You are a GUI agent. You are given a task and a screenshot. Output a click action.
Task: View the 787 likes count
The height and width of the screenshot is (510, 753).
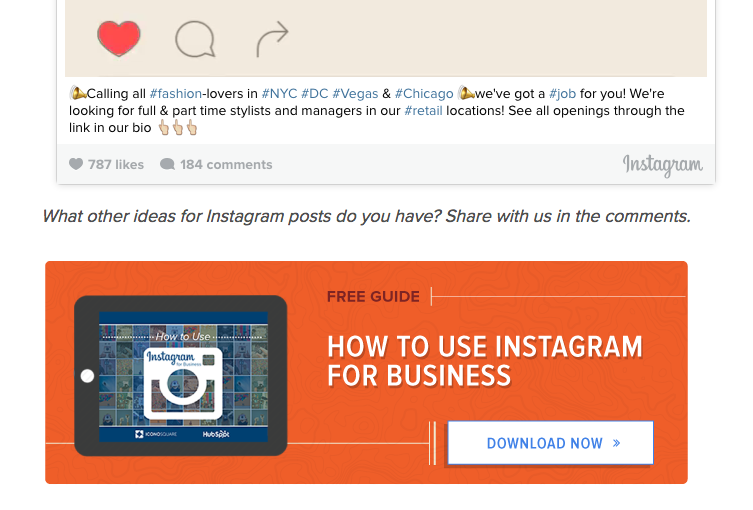116,165
